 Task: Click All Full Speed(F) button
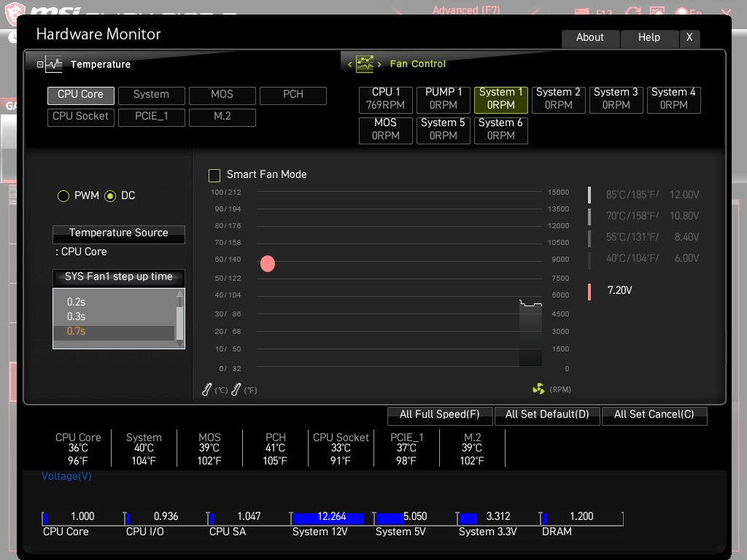440,415
